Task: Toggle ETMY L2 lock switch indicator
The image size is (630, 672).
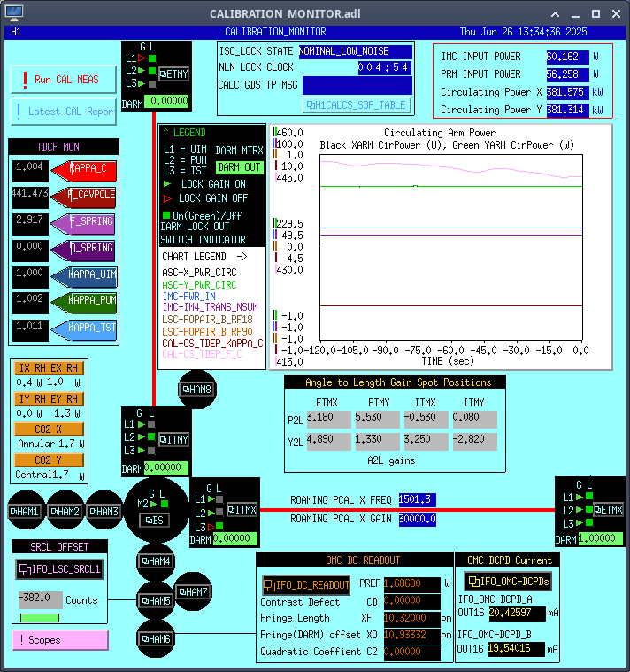Action: 152,71
